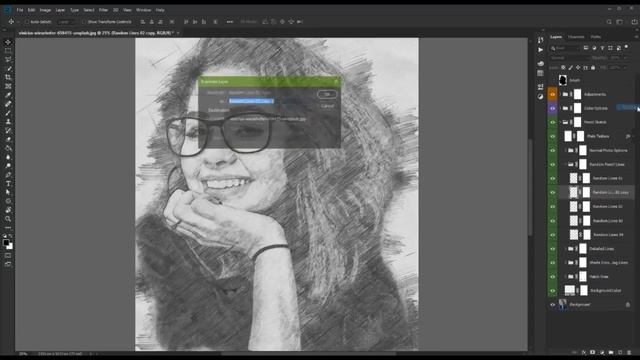
Task: Click the lock all layers icon
Action: point(593,67)
